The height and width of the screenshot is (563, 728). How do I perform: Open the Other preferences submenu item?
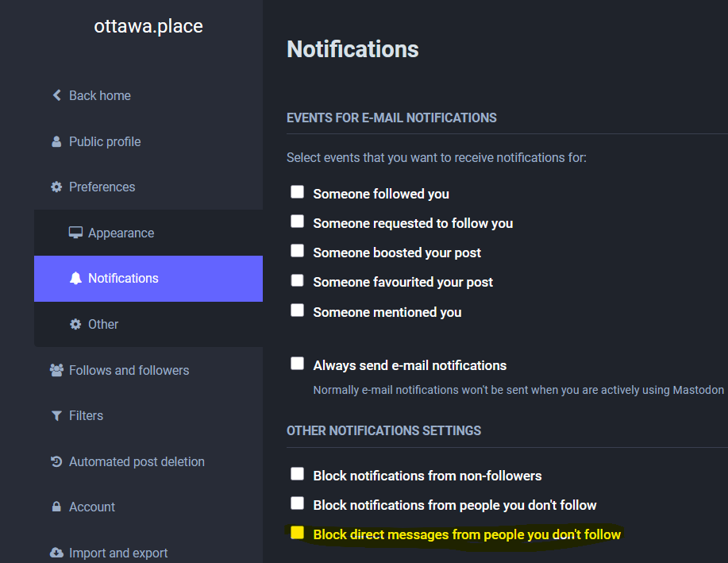point(103,324)
